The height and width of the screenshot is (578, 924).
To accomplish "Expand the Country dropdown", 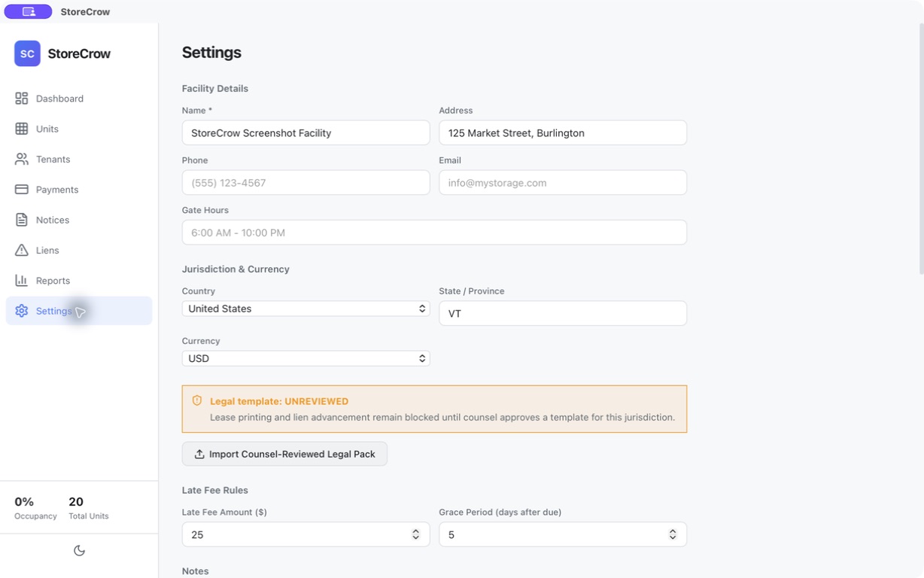I will (306, 309).
